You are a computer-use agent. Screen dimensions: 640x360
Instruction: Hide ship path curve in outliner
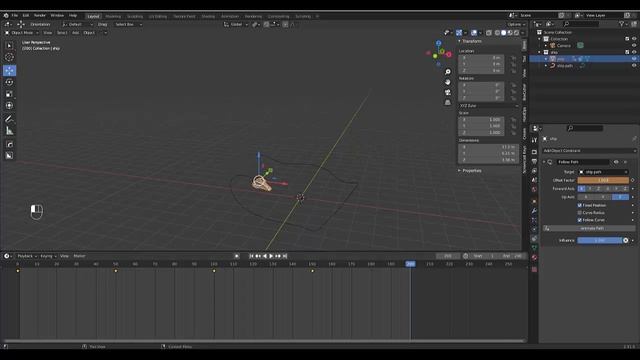[634, 65]
